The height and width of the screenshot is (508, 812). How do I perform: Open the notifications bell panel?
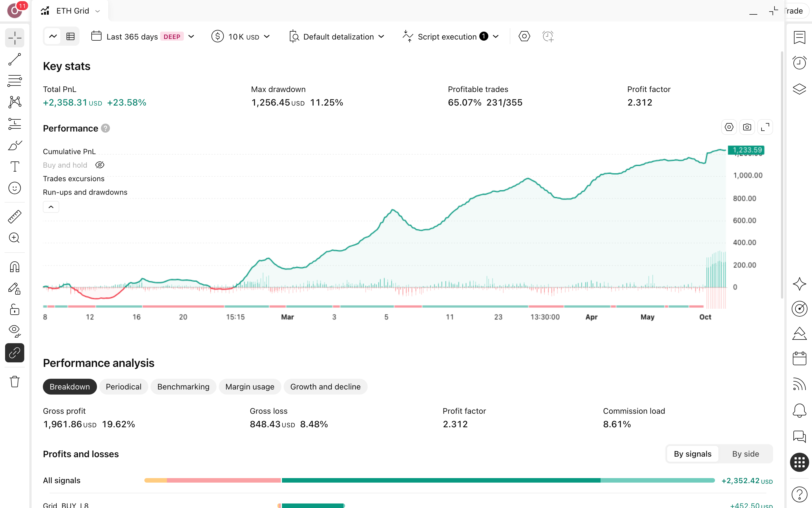[x=799, y=410]
